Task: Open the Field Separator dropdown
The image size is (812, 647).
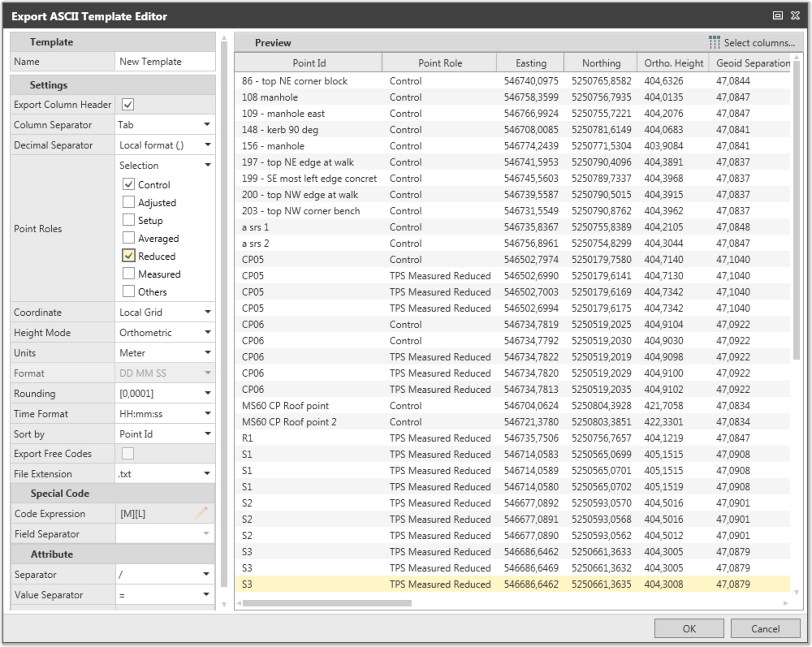Action: [206, 533]
